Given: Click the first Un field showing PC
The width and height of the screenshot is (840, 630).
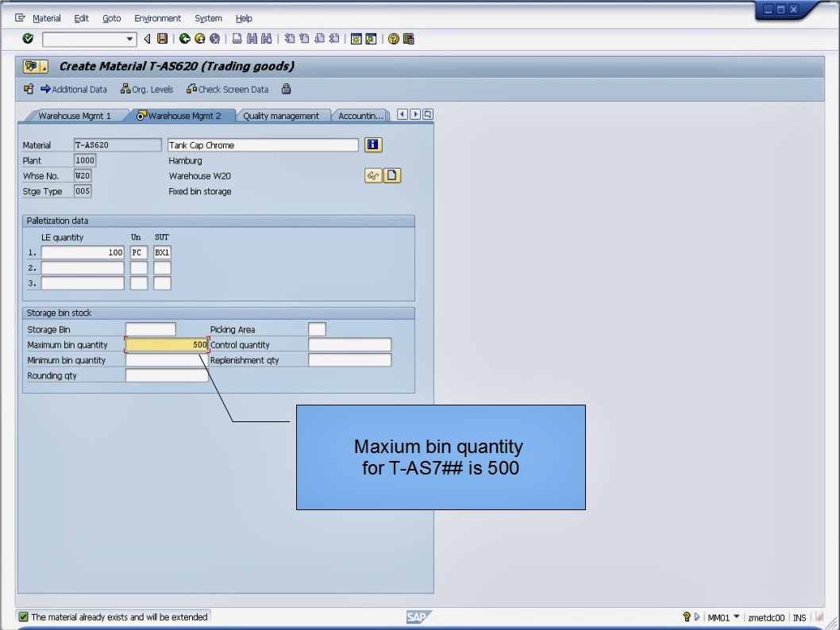Looking at the screenshot, I should point(139,252).
